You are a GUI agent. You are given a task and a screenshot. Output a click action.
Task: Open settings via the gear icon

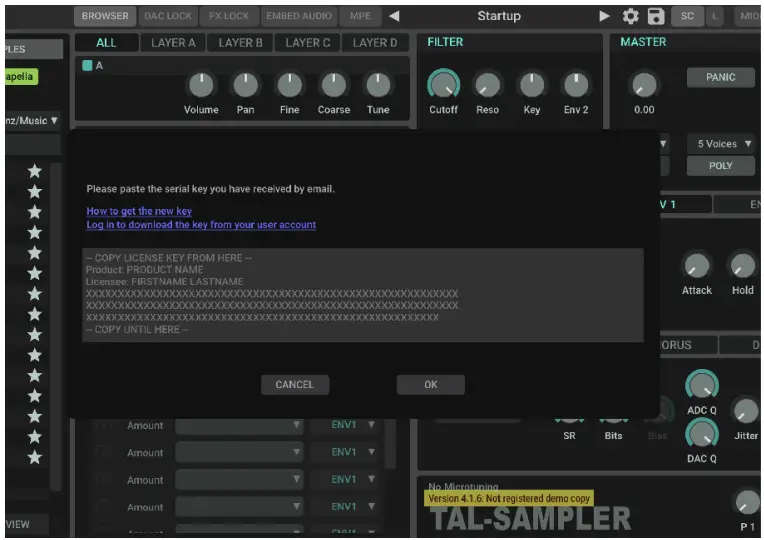click(x=630, y=16)
